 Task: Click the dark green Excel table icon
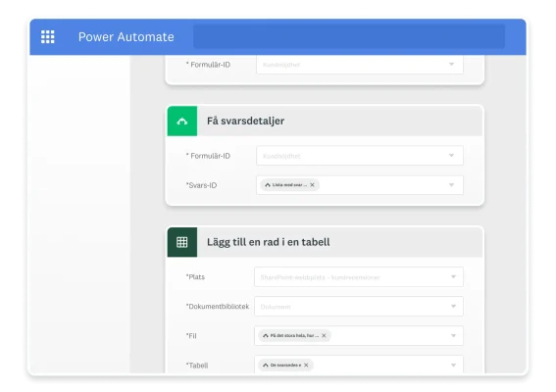pyautogui.click(x=182, y=242)
